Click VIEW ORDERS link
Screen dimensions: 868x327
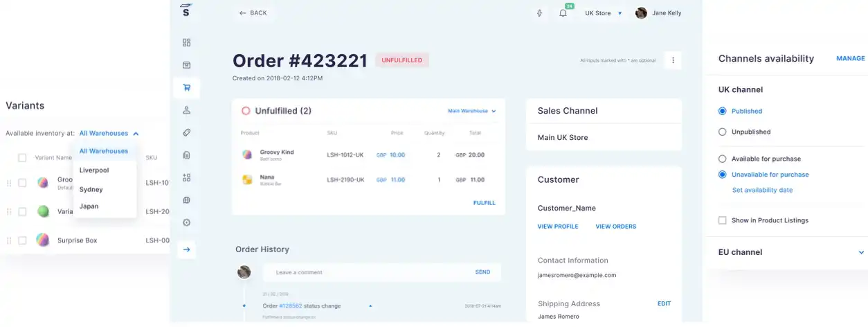click(616, 227)
